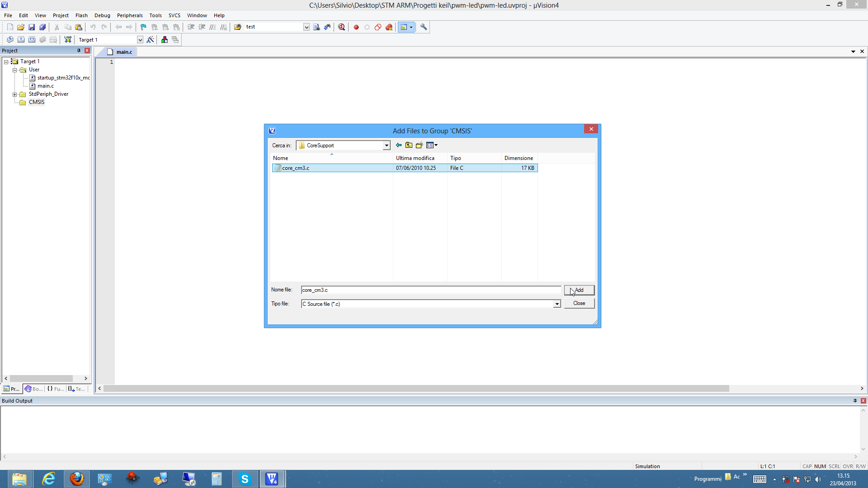Expand the StdPeriph_Driver group
This screenshot has height=488, width=868.
click(14, 94)
